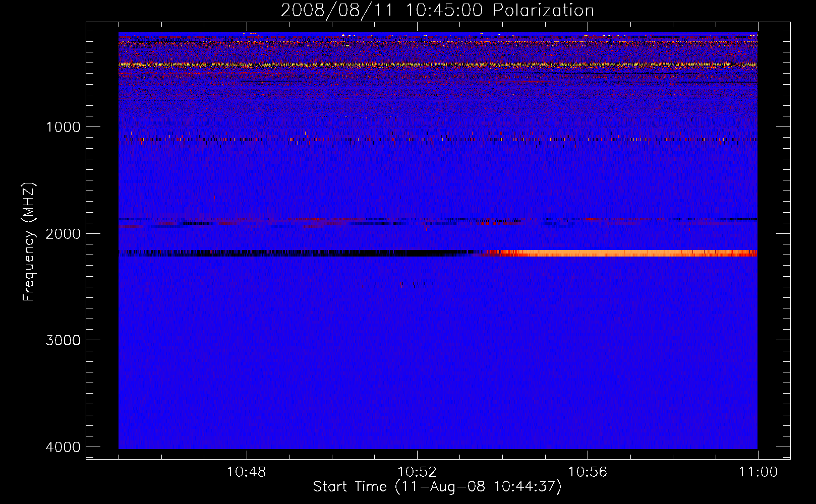This screenshot has width=816, height=504.
Task: Click the 4000 frequency tick label
Action: (63, 447)
